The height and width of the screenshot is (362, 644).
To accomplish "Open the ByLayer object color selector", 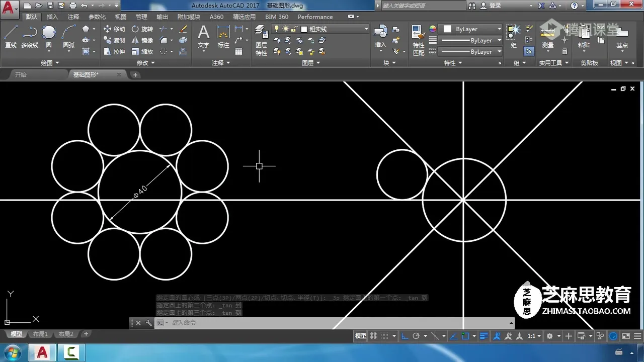I will click(x=471, y=29).
